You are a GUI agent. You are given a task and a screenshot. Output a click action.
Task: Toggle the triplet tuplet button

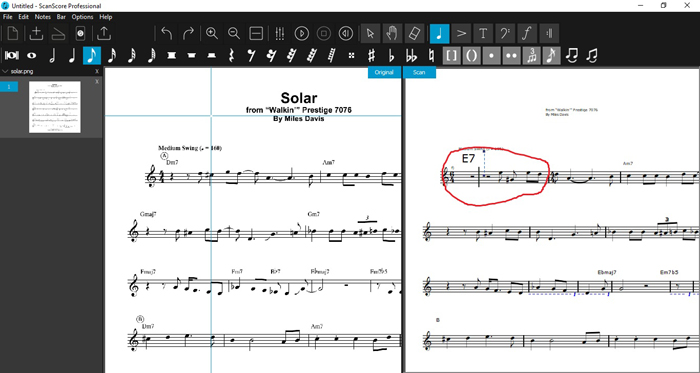click(531, 56)
